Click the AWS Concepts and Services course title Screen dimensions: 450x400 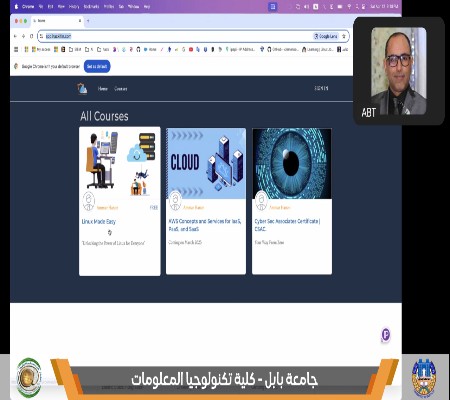(205, 225)
